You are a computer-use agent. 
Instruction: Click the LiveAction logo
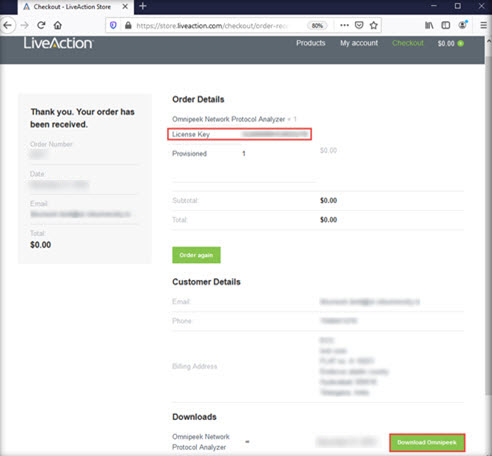point(58,43)
